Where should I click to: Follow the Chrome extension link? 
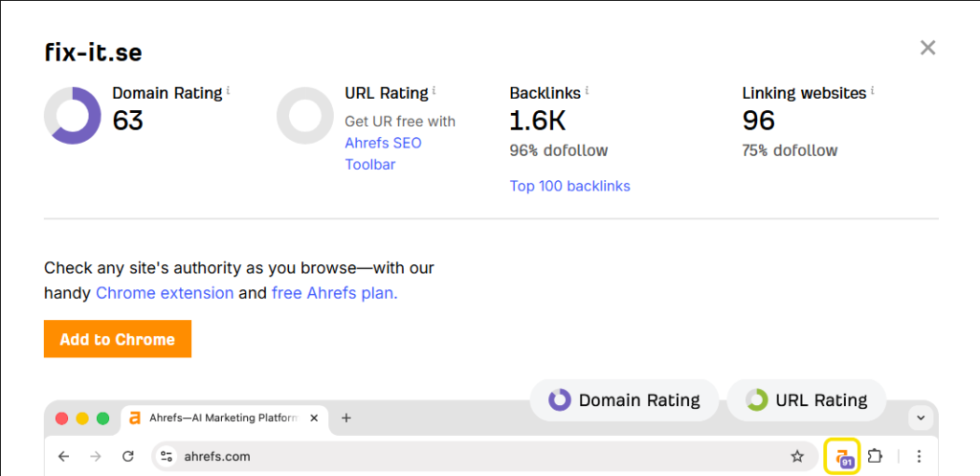[165, 293]
